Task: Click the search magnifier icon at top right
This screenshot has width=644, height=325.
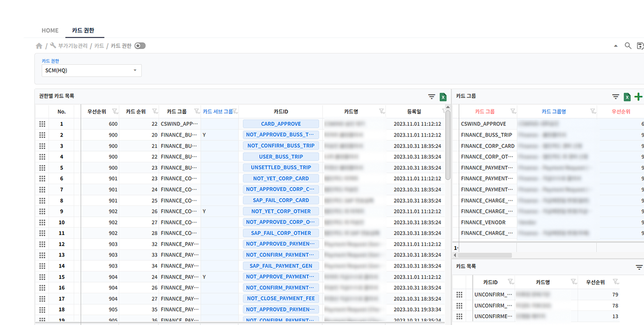Action: coord(628,46)
